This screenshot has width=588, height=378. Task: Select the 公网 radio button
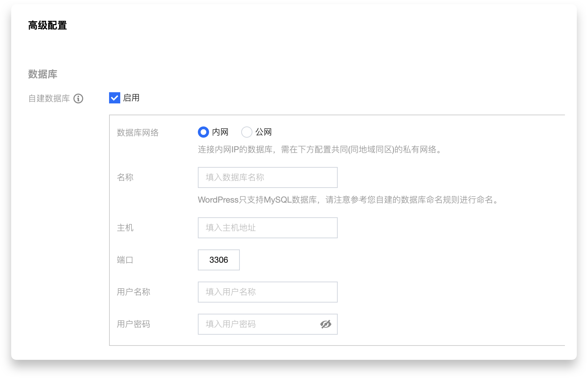[247, 132]
